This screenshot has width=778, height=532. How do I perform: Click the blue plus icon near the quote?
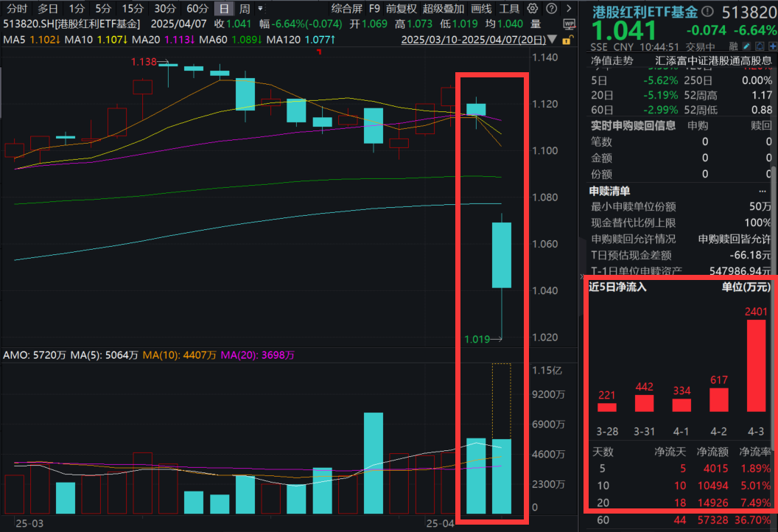pyautogui.click(x=774, y=46)
